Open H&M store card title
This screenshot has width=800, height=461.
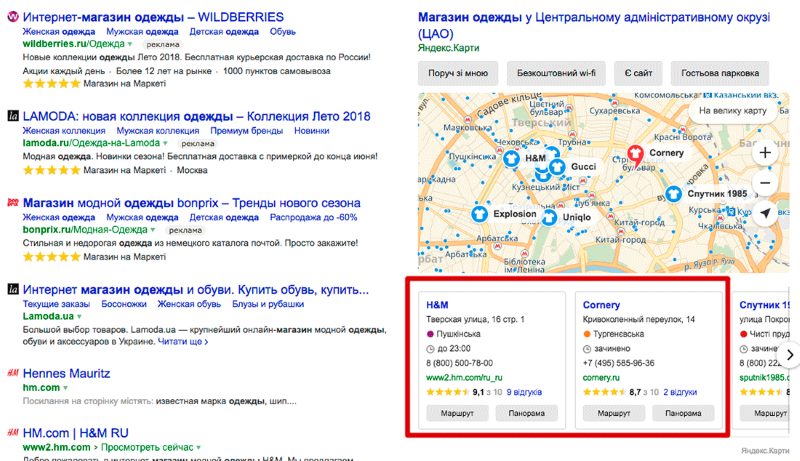pyautogui.click(x=437, y=305)
